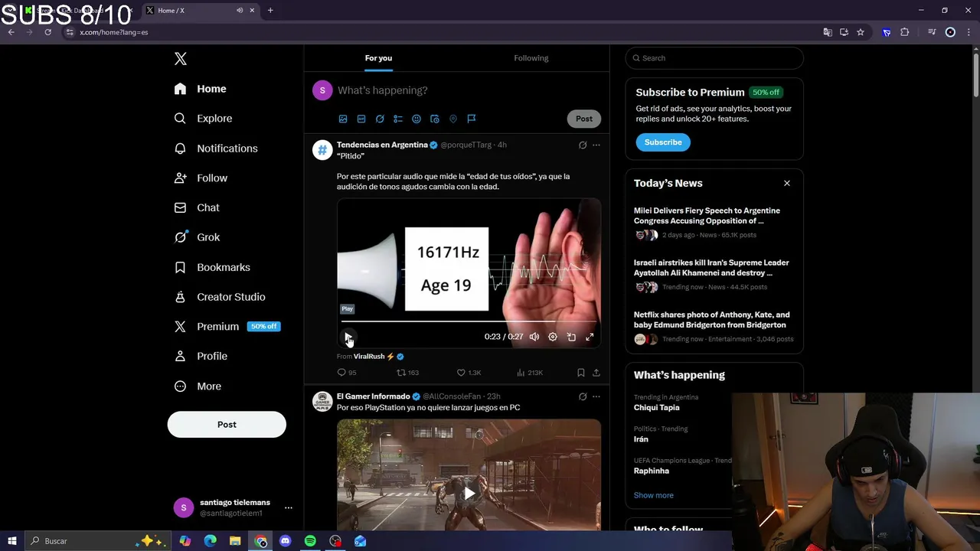The width and height of the screenshot is (980, 551).
Task: View analytics of post with 213K views
Action: 530,373
